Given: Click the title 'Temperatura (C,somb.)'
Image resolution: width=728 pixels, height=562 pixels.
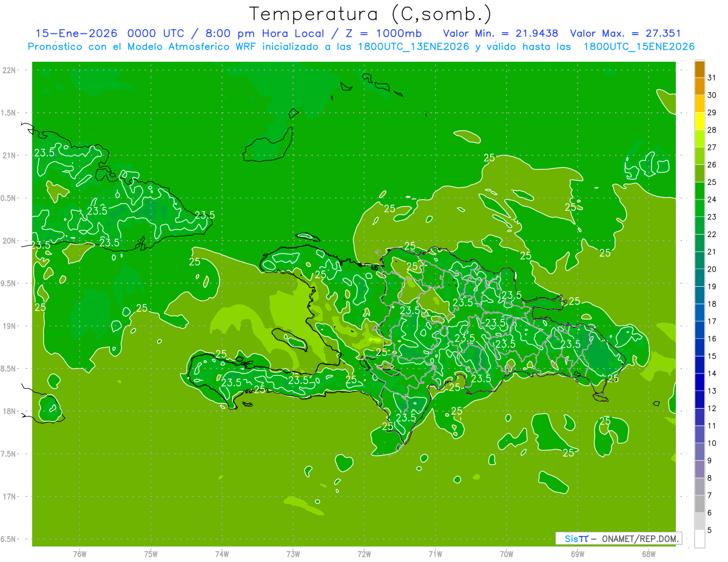Looking at the screenshot, I should click(371, 14).
